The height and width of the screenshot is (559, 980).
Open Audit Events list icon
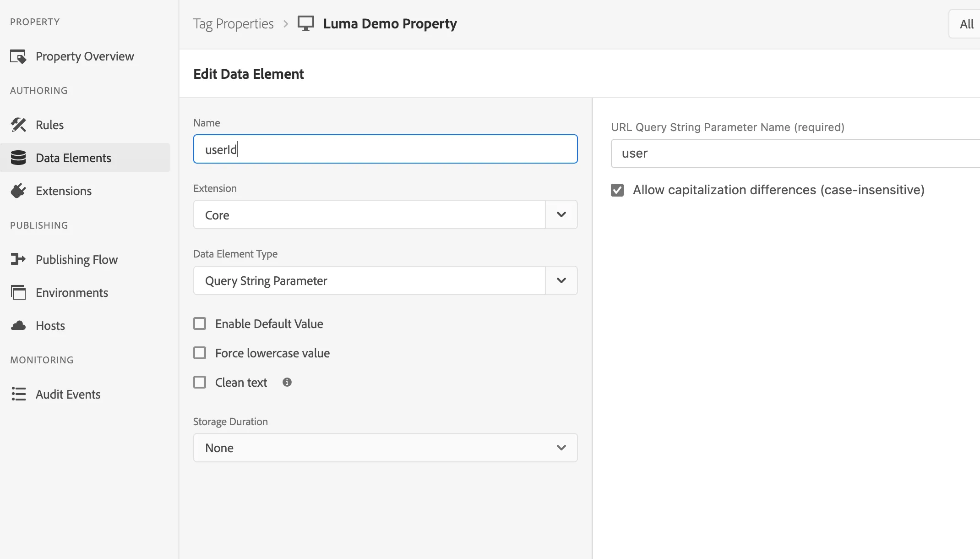(18, 394)
